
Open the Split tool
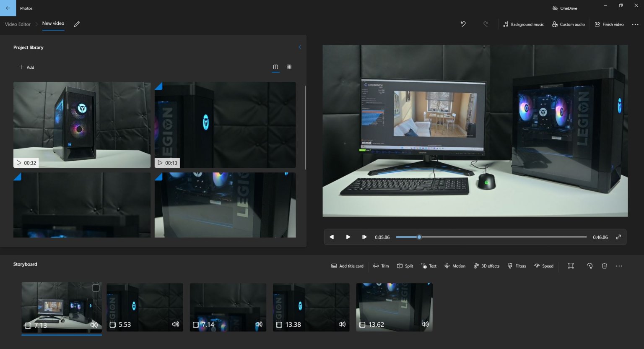pos(404,266)
